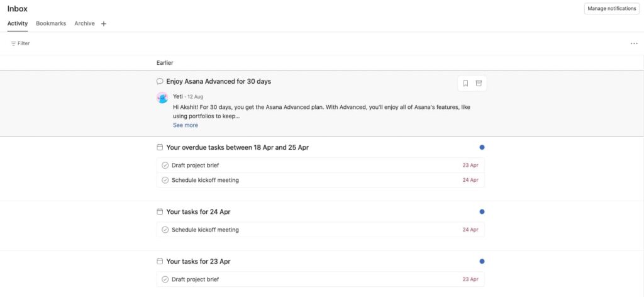The height and width of the screenshot is (297, 644).
Task: Click the comment bubble icon beside Enjoy Asana Advanced
Action: tap(160, 81)
